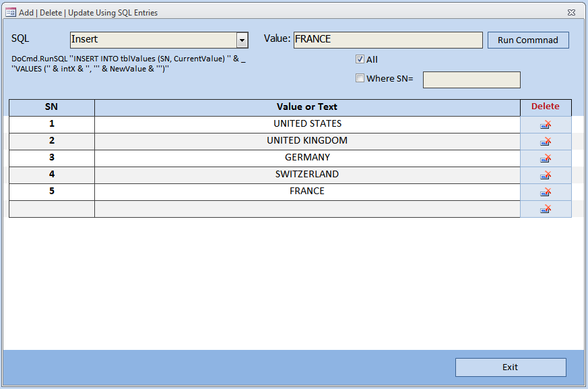Delete the UNITED STATES row
588x389 pixels.
pos(546,125)
